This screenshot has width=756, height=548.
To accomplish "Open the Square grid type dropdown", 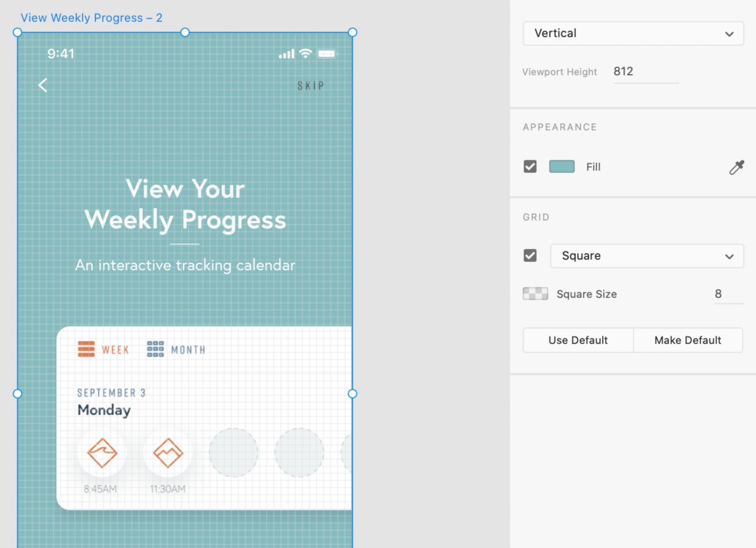I will point(647,256).
